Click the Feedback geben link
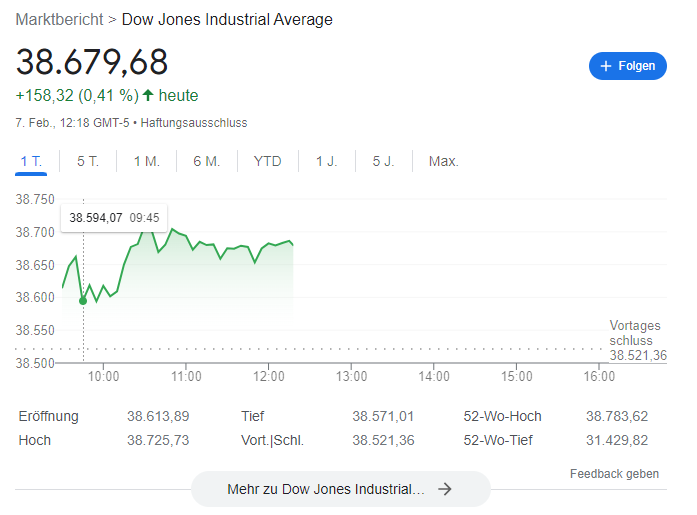The width and height of the screenshot is (697, 515). [x=614, y=474]
